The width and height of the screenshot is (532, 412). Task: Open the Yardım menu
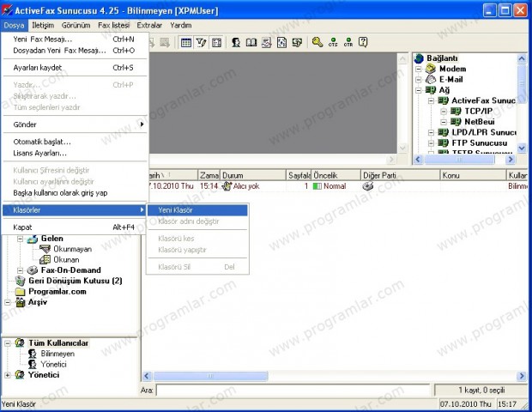point(181,25)
